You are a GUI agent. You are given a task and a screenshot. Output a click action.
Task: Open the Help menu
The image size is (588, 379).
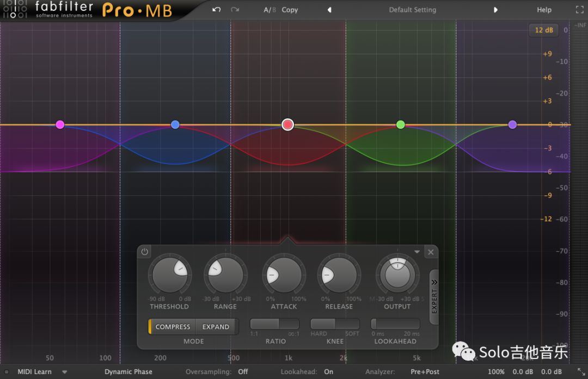(544, 10)
